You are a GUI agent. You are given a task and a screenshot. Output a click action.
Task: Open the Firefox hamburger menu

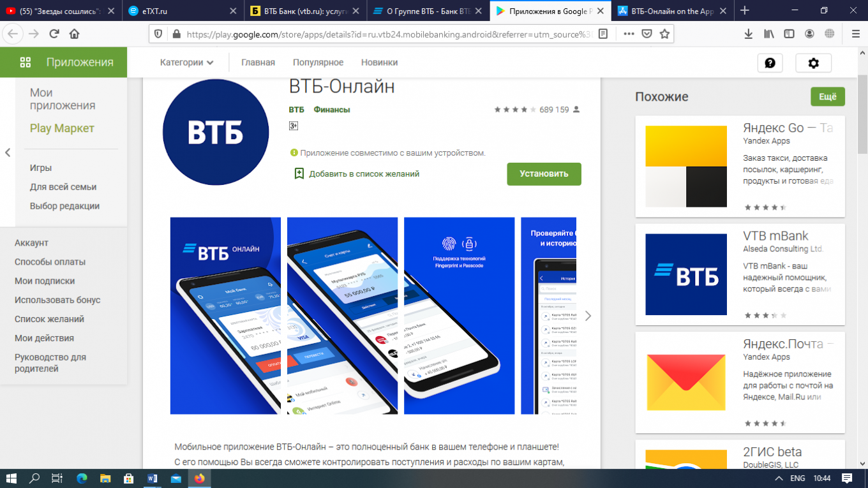point(856,34)
